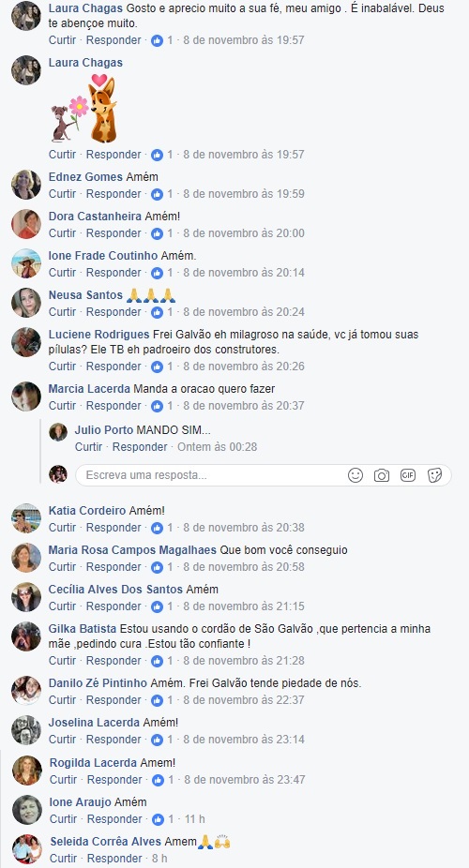Click like count icon on Ione Araujo's comment
Image resolution: width=469 pixels, height=868 pixels.
[x=159, y=818]
